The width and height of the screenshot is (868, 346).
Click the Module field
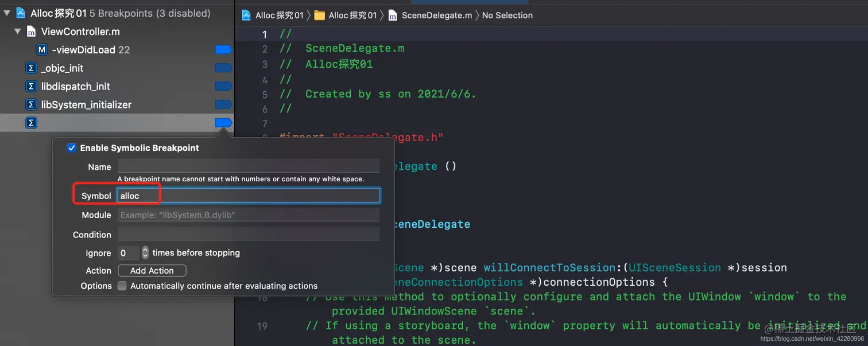click(249, 215)
